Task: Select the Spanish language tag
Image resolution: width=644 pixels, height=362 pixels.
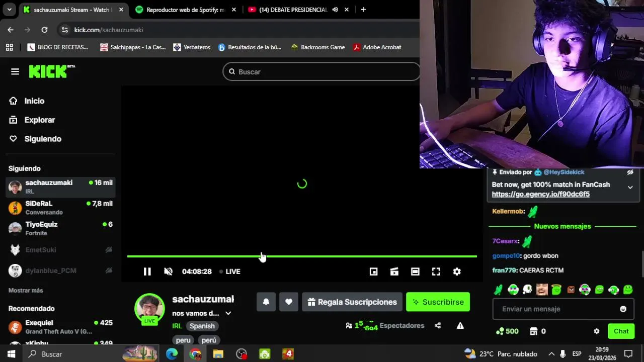Action: coord(202,326)
